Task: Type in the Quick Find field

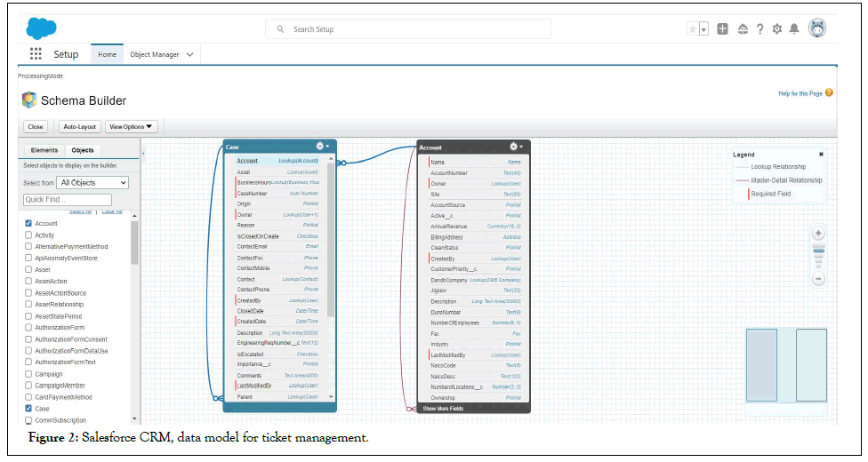Action: pos(67,200)
